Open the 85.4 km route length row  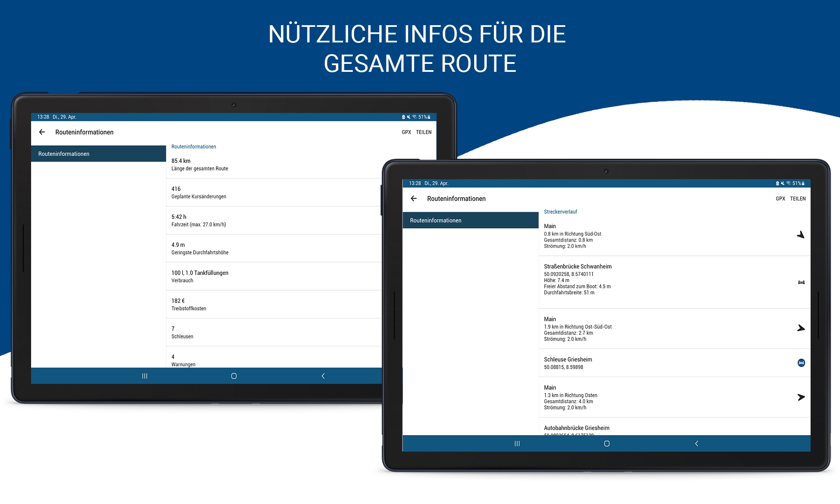[274, 164]
